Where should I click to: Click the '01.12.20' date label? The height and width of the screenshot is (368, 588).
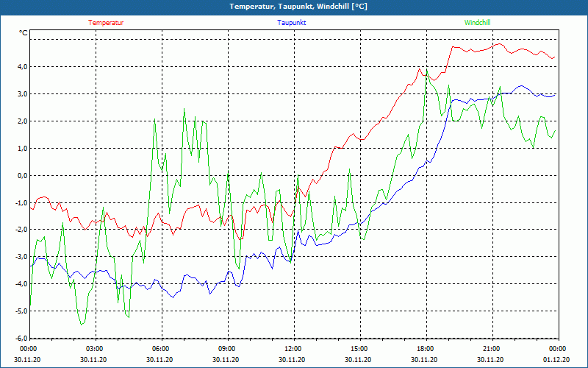point(557,359)
